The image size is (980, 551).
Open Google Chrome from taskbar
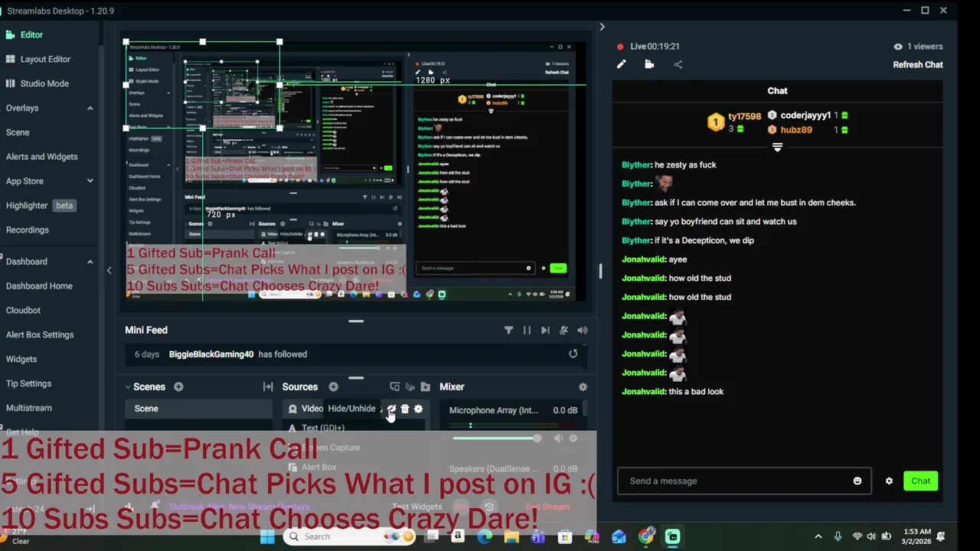[x=646, y=536]
